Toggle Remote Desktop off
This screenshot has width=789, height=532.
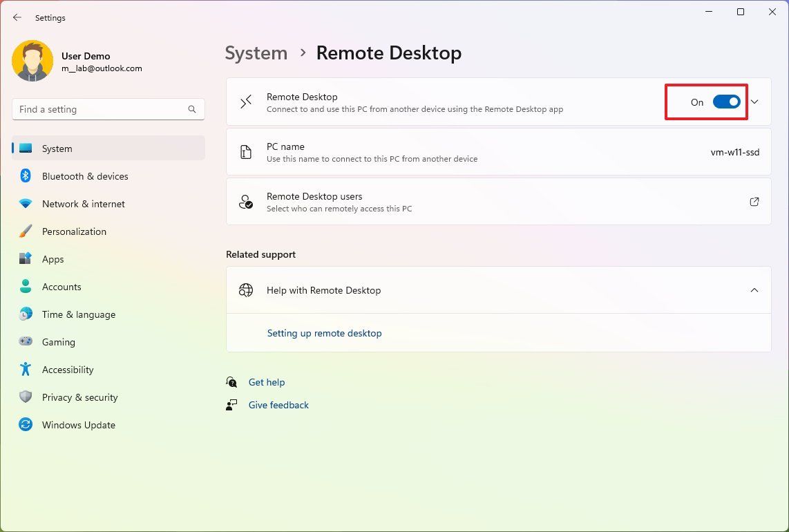tap(725, 101)
